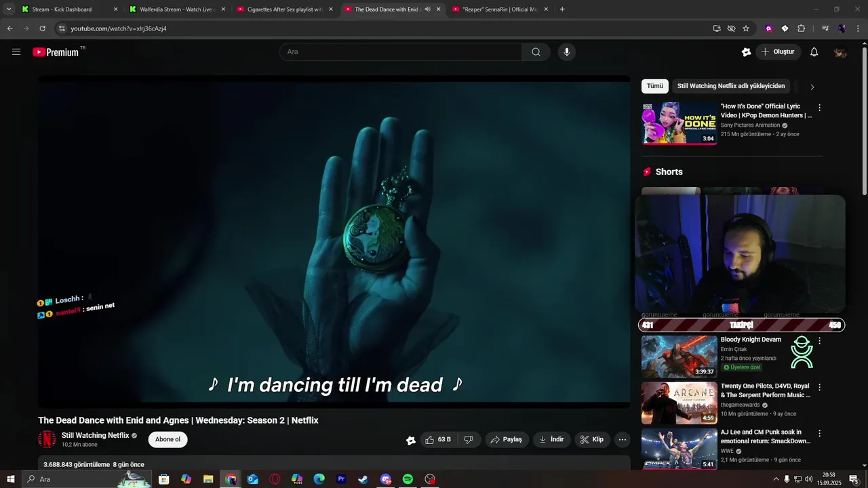The image size is (868, 488).
Task: Click the sparkle icon left of like button
Action: [410, 440]
